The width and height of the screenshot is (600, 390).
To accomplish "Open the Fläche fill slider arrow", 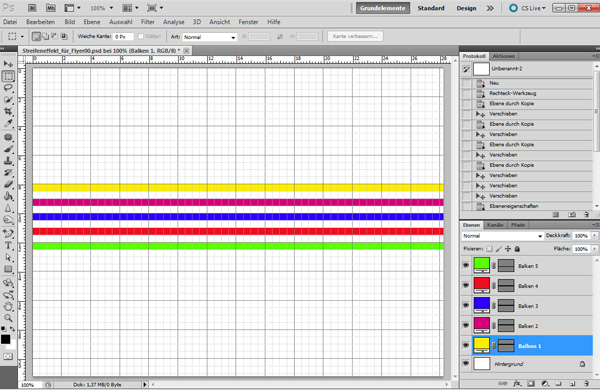I will click(594, 249).
